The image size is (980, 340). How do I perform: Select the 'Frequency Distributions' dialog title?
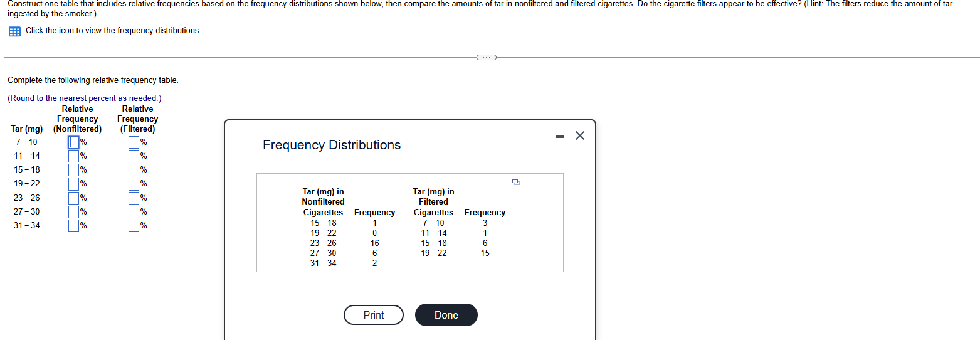[332, 145]
